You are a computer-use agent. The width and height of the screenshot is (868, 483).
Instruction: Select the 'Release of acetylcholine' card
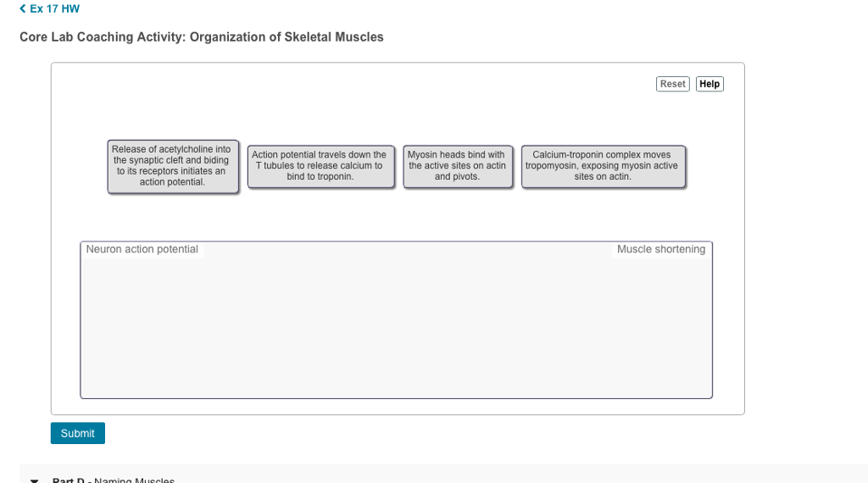[173, 166]
